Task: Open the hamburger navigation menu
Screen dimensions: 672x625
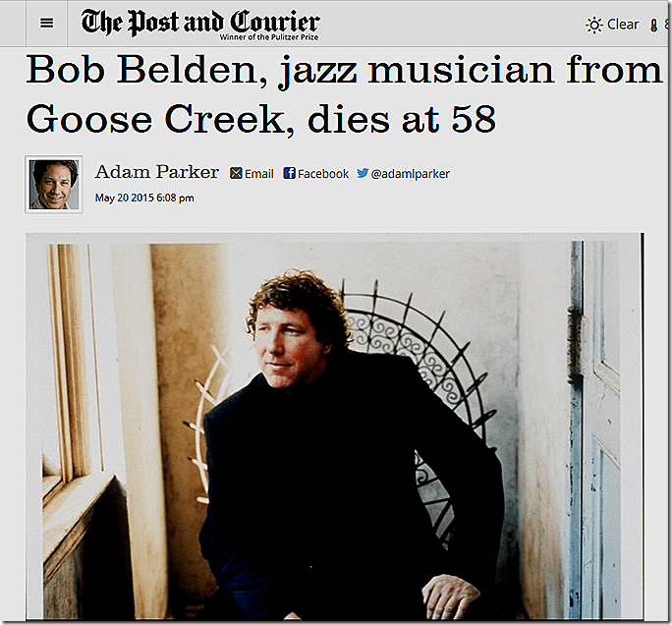Action: (x=47, y=24)
